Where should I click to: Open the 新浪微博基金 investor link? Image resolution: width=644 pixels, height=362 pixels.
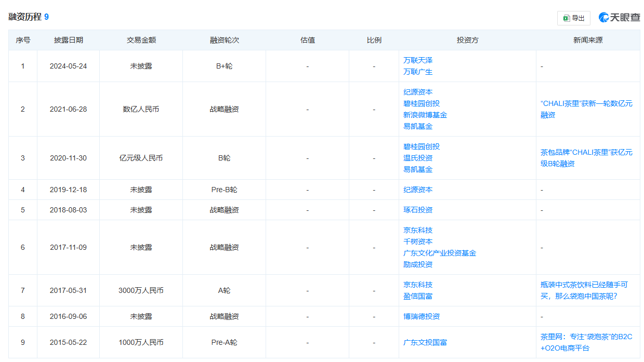pos(425,114)
